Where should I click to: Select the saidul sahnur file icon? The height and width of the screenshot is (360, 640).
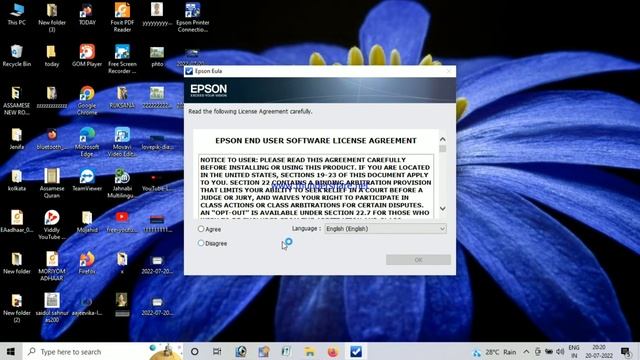click(x=52, y=308)
